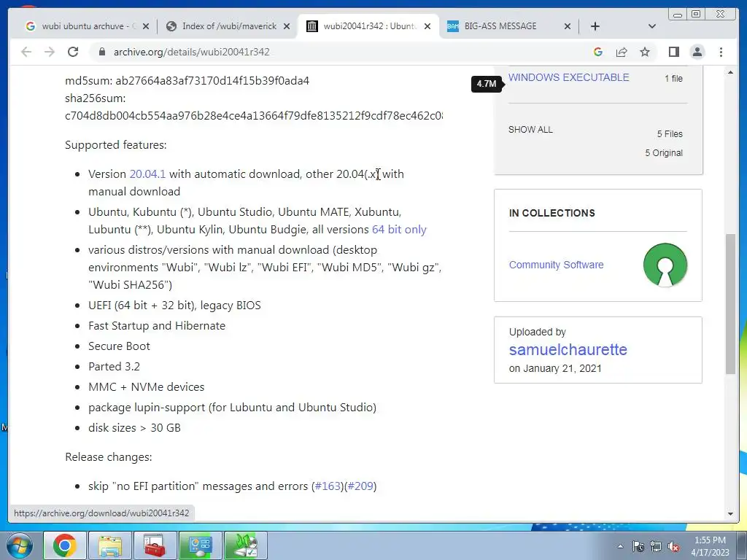Select the 'wubi20041r342 : Ubuntu' tab
Image resolution: width=747 pixels, height=560 pixels.
367,26
